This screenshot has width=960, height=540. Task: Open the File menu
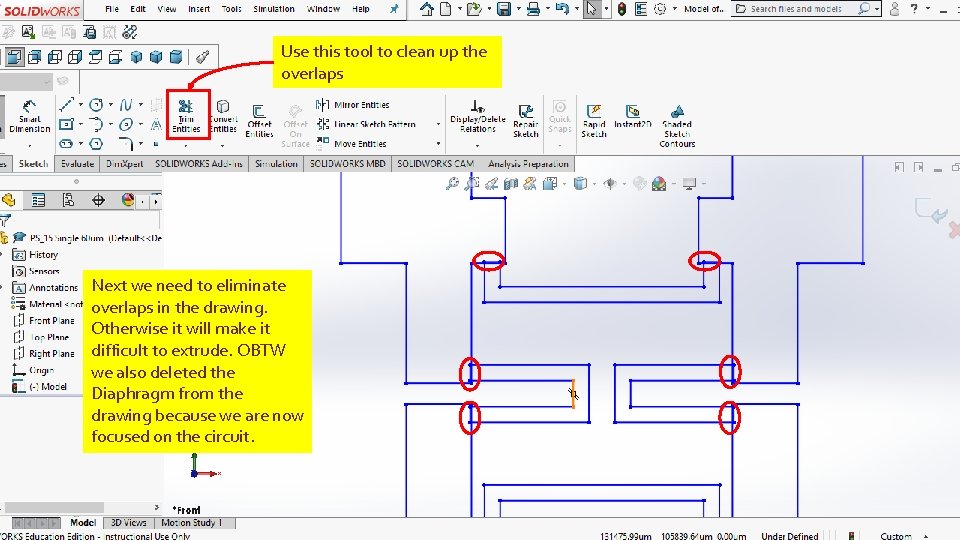[112, 9]
